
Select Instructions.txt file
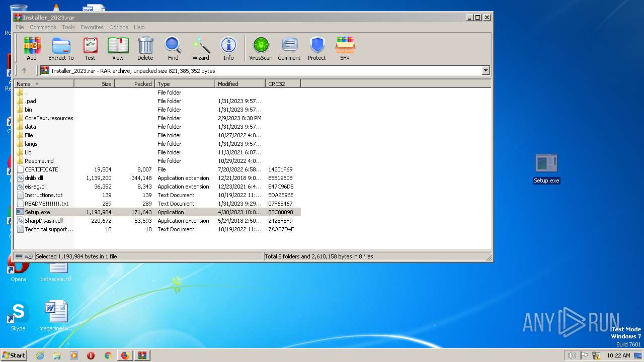157,195
